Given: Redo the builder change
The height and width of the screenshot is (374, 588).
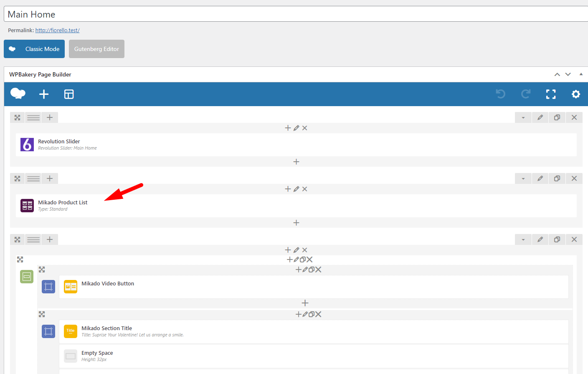Looking at the screenshot, I should pyautogui.click(x=526, y=94).
